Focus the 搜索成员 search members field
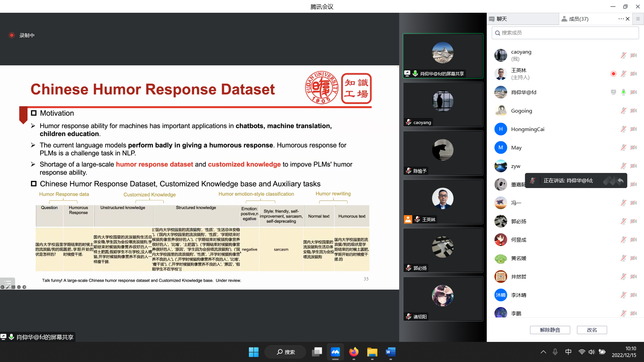 coord(565,33)
